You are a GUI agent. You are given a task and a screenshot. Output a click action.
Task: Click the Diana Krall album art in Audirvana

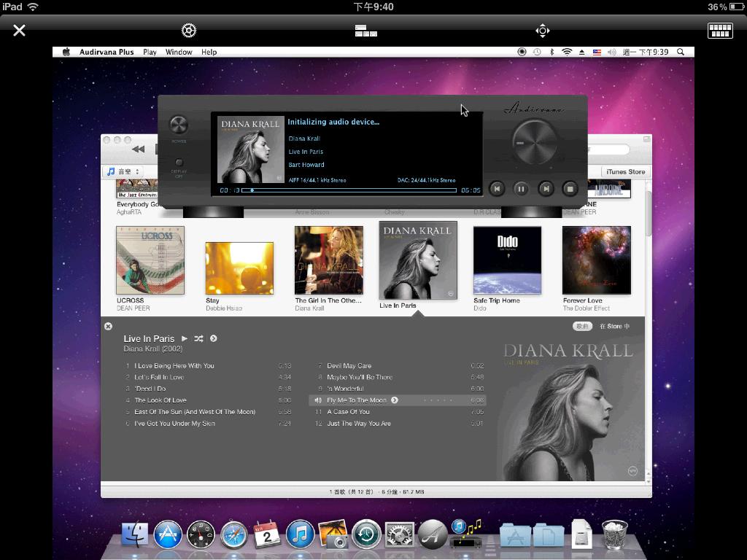pyautogui.click(x=251, y=149)
